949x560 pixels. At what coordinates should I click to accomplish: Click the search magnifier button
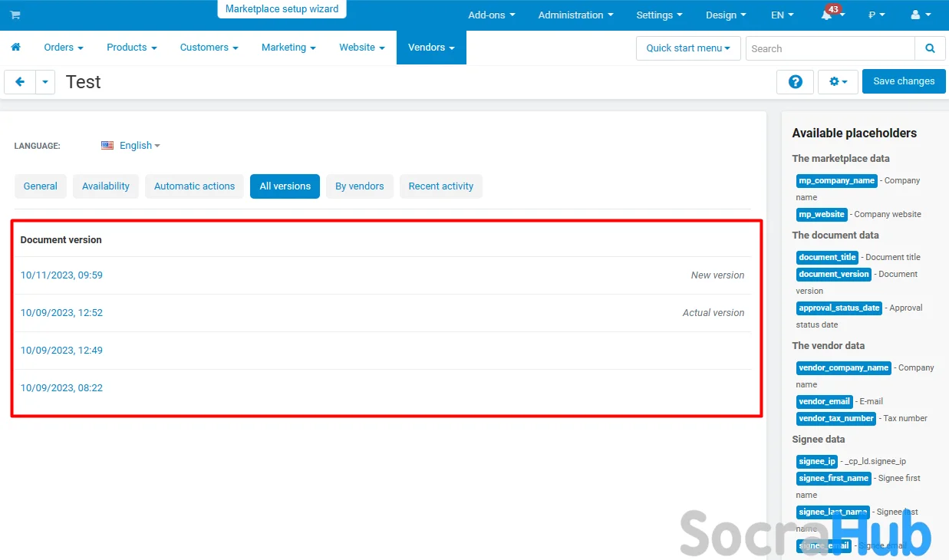click(930, 48)
